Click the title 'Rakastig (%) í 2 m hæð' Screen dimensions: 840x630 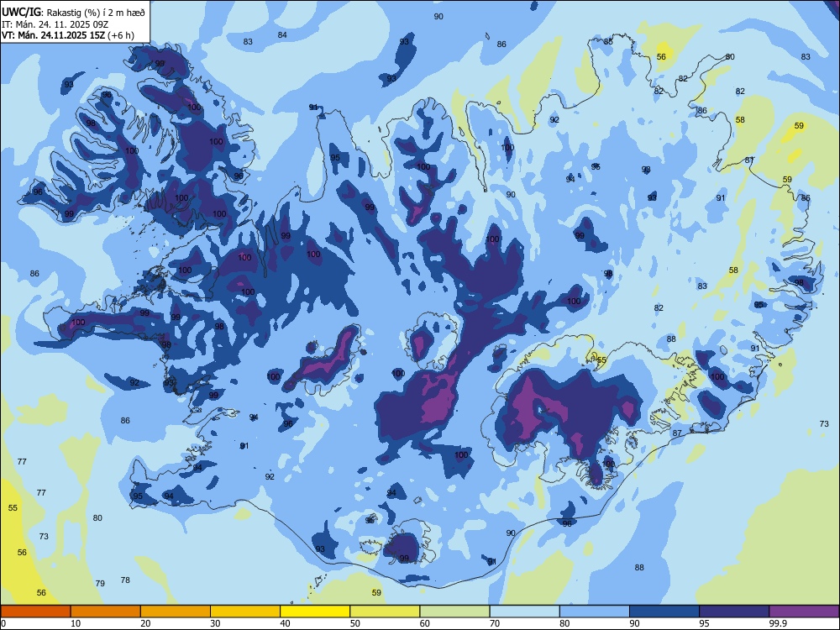tap(96, 13)
